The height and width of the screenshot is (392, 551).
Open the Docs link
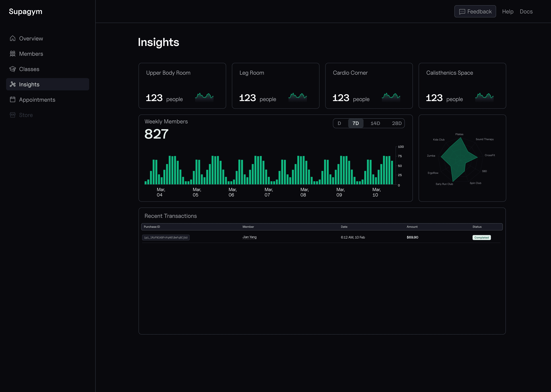[x=526, y=12]
